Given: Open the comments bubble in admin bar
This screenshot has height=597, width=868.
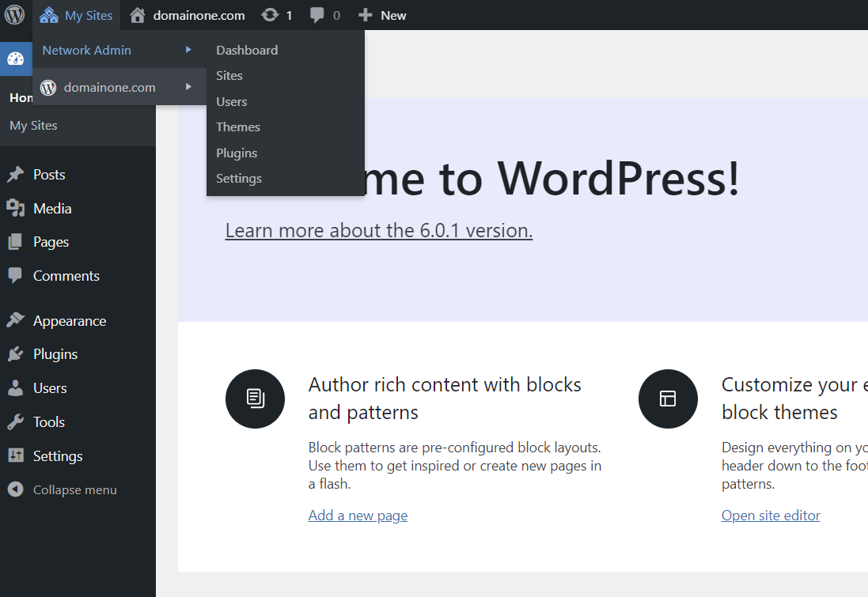Looking at the screenshot, I should (316, 15).
